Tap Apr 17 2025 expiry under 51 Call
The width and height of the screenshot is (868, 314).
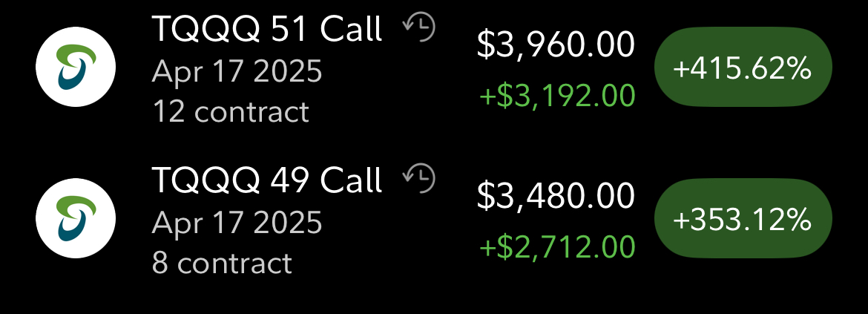237,71
